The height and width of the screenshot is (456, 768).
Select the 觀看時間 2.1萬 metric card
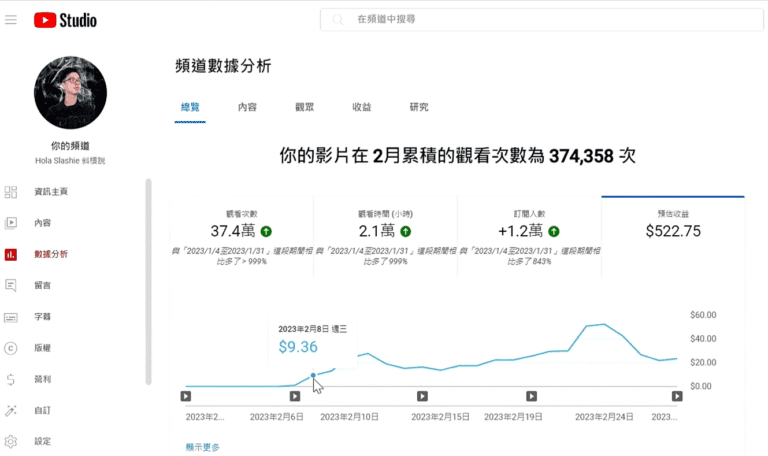[x=385, y=237]
